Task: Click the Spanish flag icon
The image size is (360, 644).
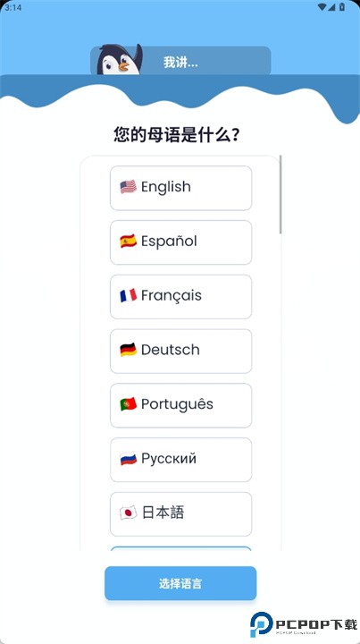Action: [x=129, y=241]
